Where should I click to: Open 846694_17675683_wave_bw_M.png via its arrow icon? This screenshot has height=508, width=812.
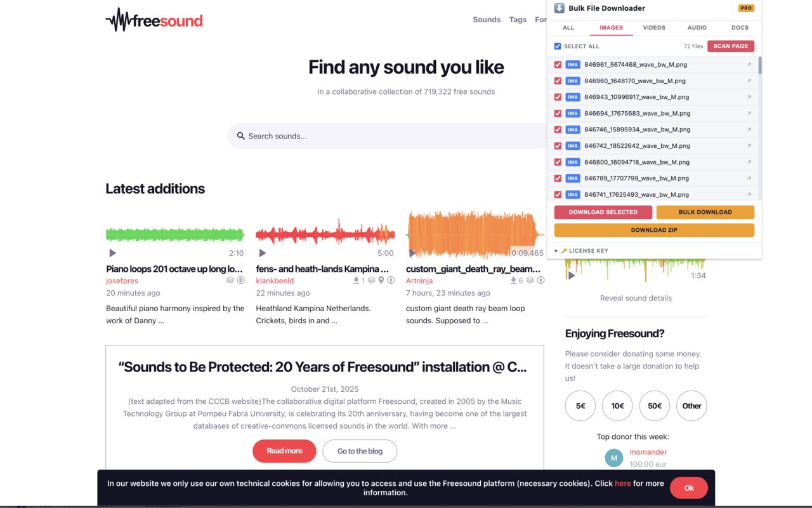(749, 113)
